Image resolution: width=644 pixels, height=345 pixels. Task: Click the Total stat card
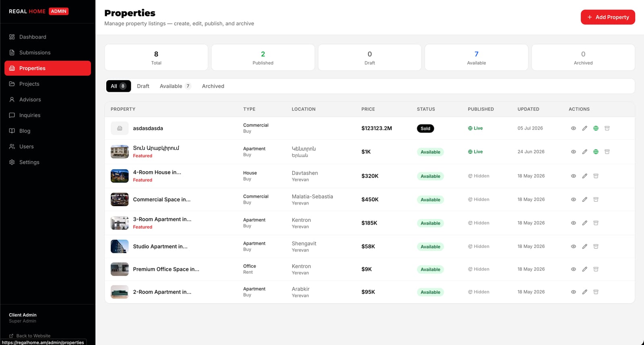[156, 58]
